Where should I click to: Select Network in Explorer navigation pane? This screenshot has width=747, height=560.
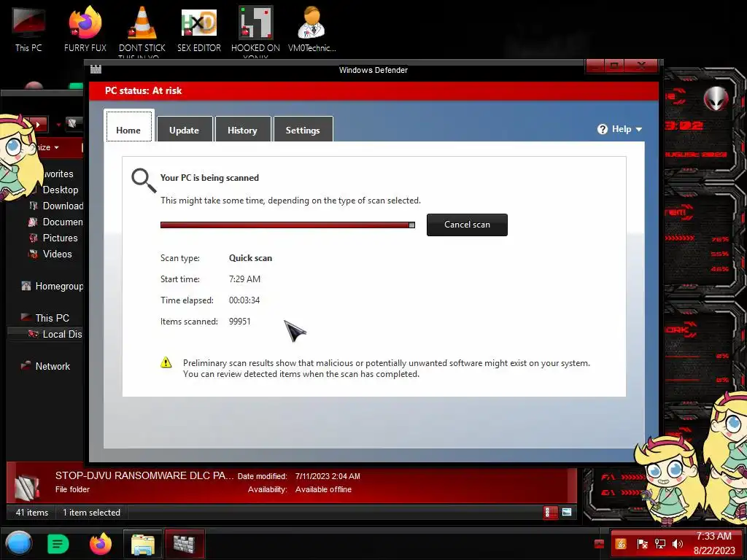click(x=46, y=366)
